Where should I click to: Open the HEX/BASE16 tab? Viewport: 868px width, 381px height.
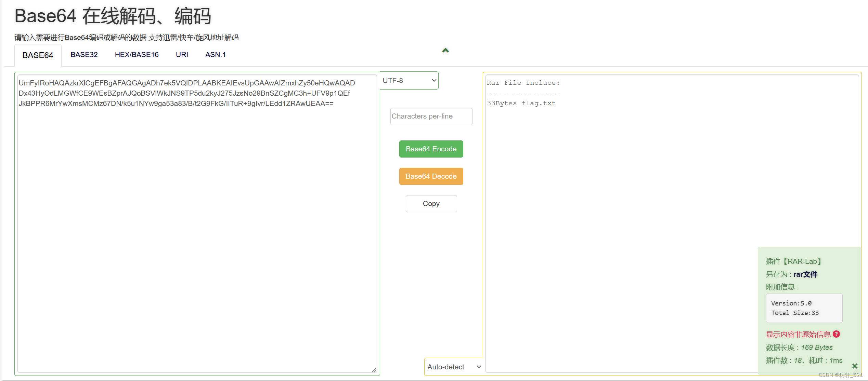coord(137,55)
